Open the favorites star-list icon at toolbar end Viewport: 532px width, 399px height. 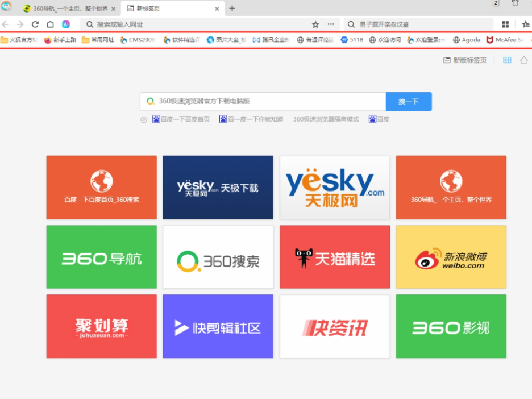click(x=526, y=24)
